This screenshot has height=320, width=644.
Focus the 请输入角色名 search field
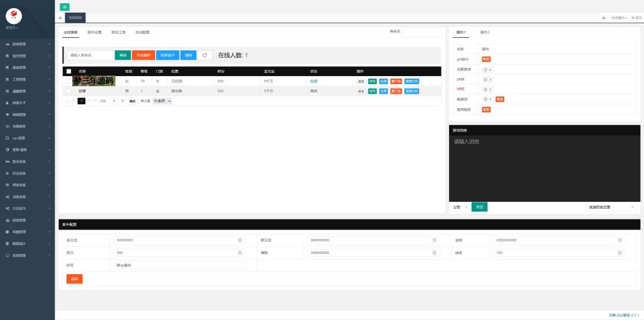91,55
